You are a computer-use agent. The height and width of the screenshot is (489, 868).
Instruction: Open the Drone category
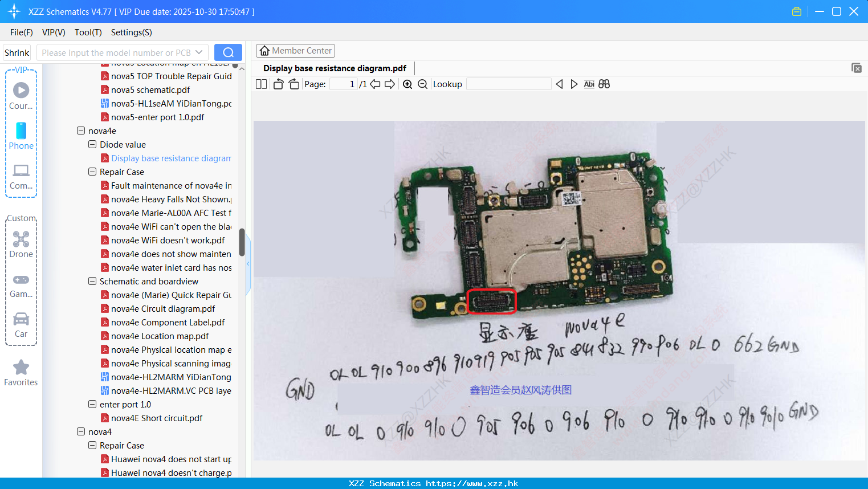[x=21, y=244]
